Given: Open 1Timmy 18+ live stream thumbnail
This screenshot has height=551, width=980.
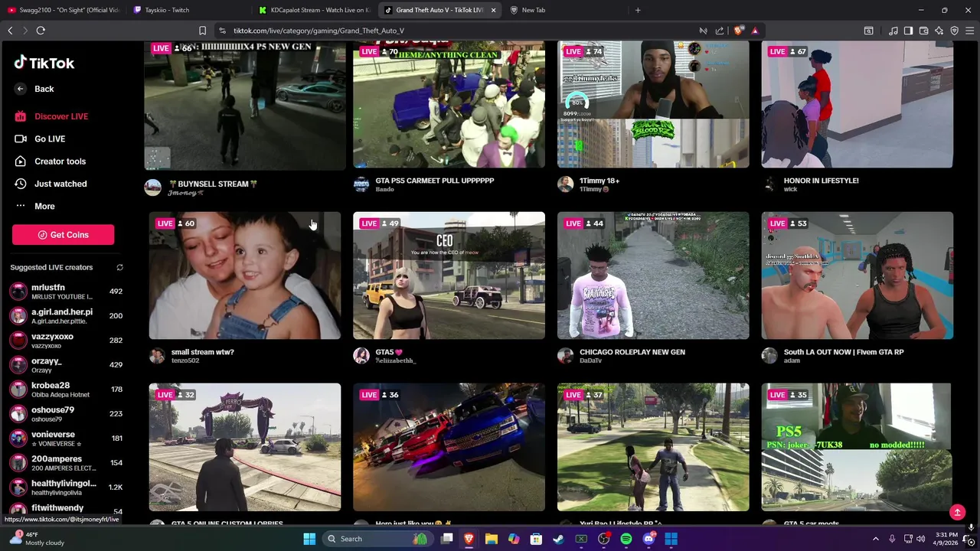Looking at the screenshot, I should tap(653, 105).
